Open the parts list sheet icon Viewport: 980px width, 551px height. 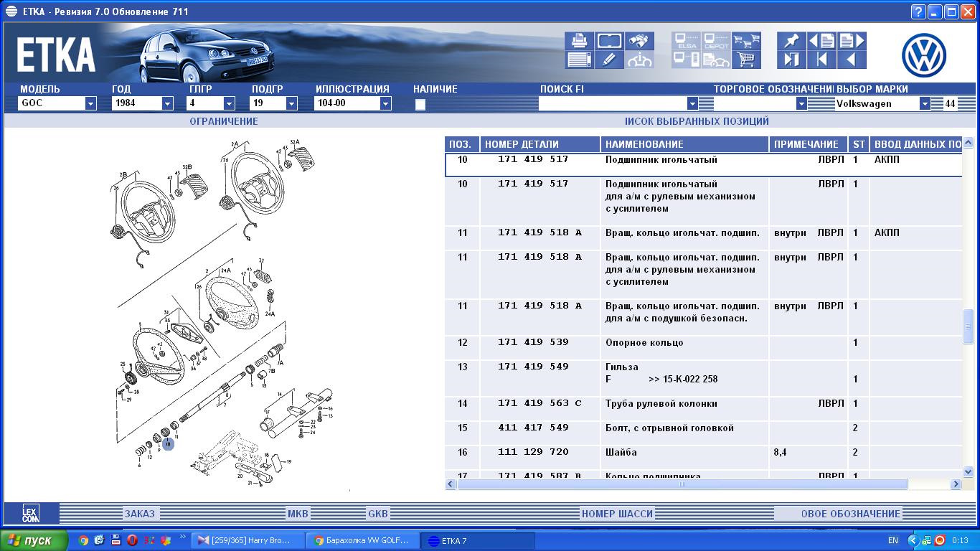pos(579,60)
